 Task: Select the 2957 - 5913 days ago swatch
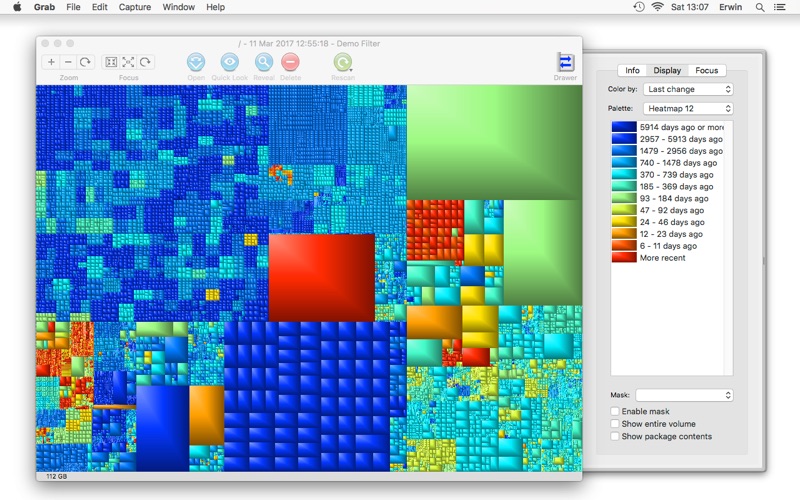pos(624,139)
